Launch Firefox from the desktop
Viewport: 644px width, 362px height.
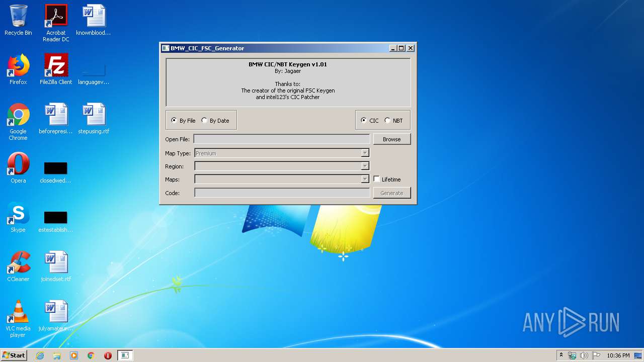[18, 69]
